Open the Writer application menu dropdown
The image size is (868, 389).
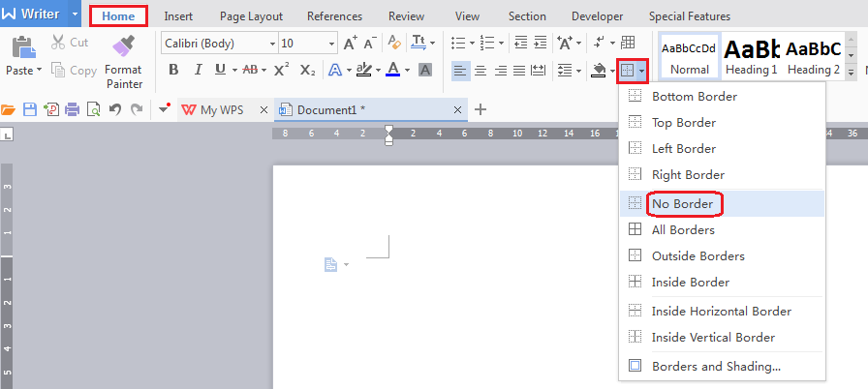click(x=75, y=15)
